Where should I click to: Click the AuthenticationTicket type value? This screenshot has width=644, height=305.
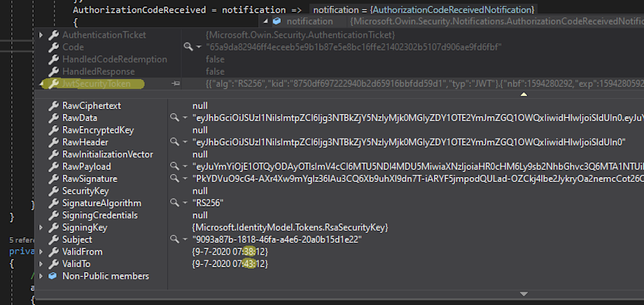click(x=300, y=35)
